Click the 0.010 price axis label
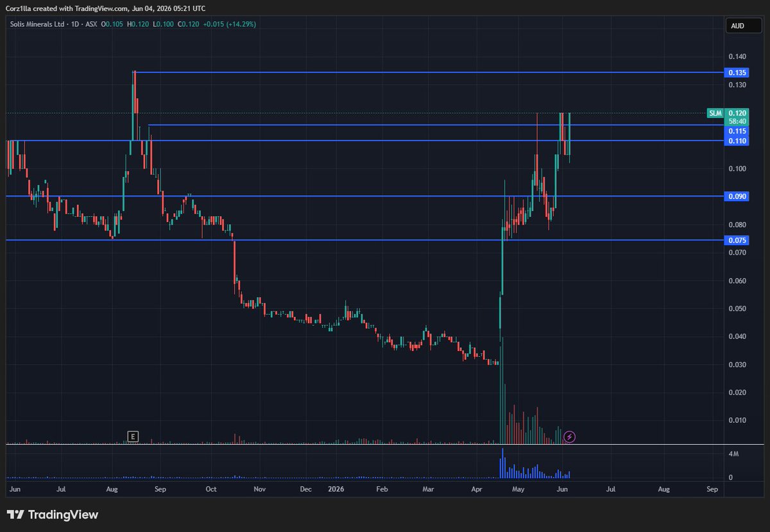Image resolution: width=770 pixels, height=532 pixels. pyautogui.click(x=737, y=420)
